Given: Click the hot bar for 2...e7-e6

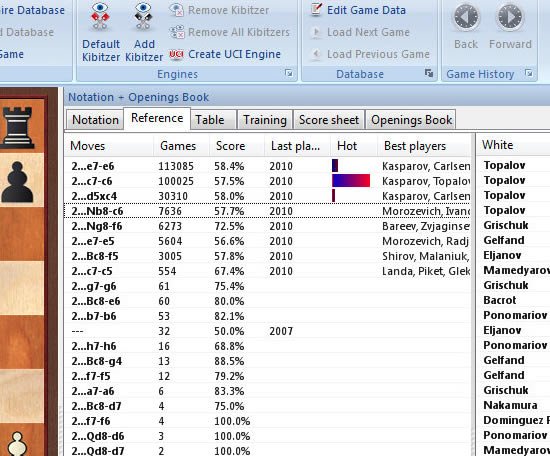Looking at the screenshot, I should click(x=335, y=166).
